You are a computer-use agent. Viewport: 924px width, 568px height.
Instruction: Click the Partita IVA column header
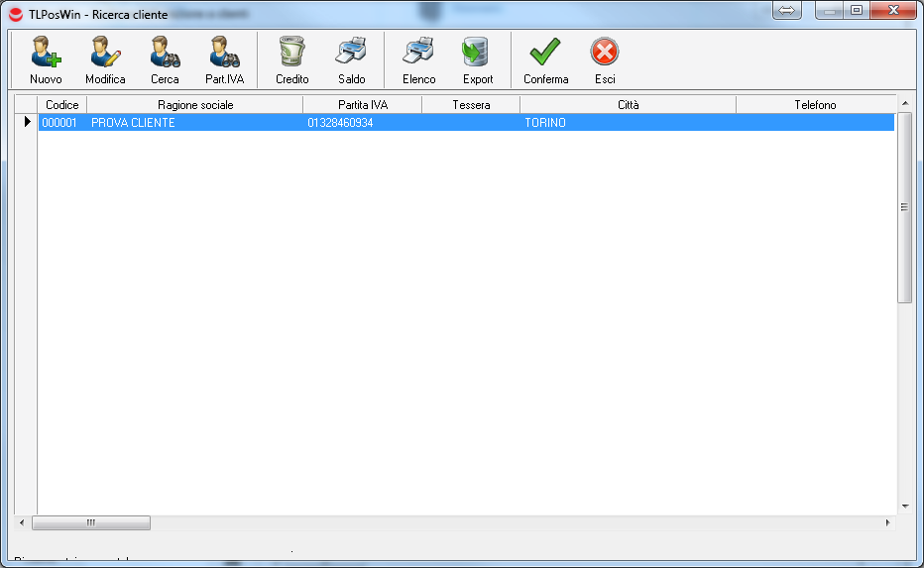coord(362,105)
